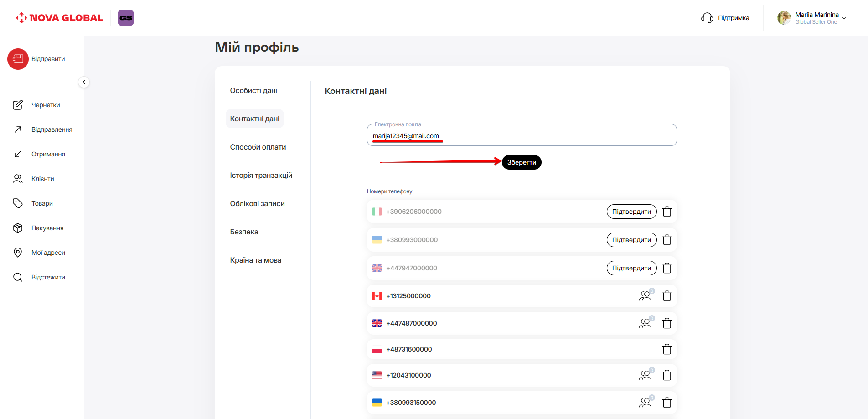Select the Особисті дані profile tab
Image resolution: width=868 pixels, height=419 pixels.
coord(253,90)
